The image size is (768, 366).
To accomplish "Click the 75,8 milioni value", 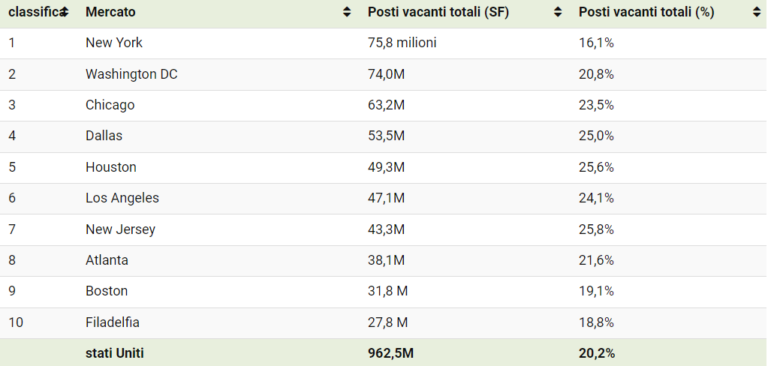I will click(402, 43).
